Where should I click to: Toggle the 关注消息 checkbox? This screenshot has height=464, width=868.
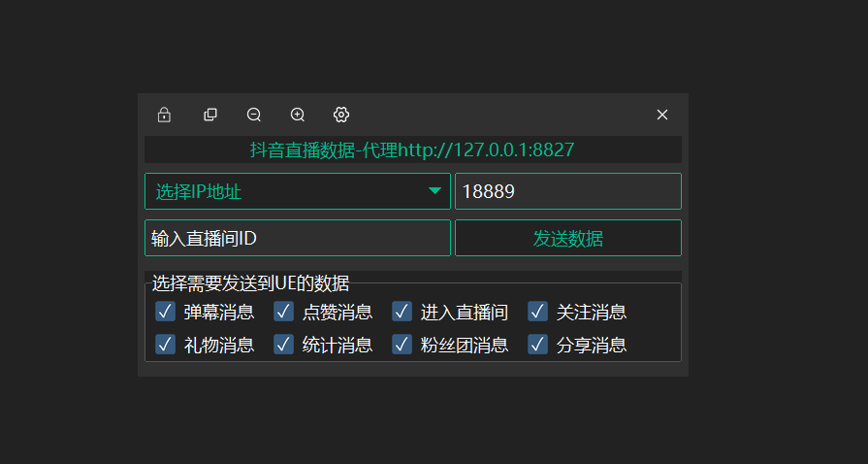click(x=538, y=312)
